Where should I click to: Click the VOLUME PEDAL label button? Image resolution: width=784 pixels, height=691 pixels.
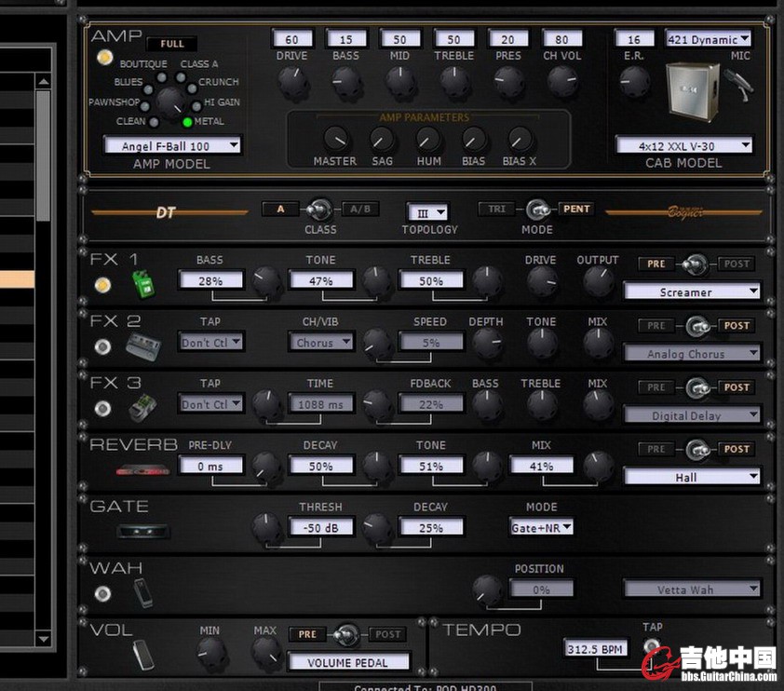[x=348, y=662]
